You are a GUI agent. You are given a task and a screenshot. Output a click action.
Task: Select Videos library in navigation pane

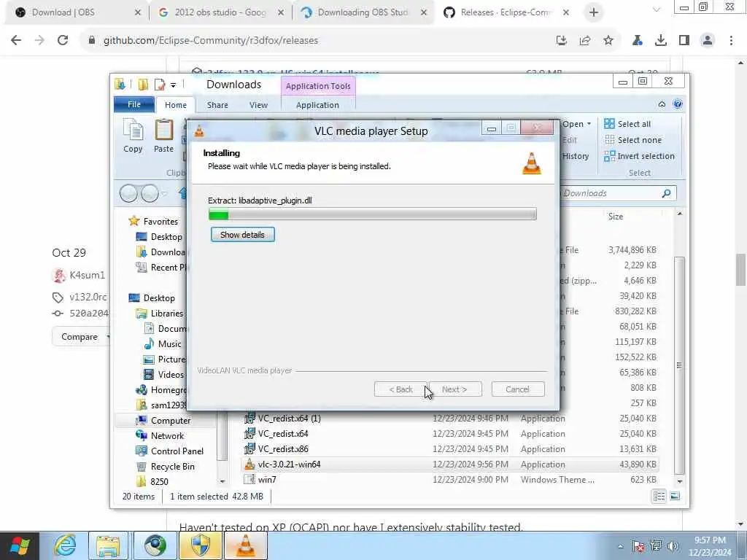(163, 374)
